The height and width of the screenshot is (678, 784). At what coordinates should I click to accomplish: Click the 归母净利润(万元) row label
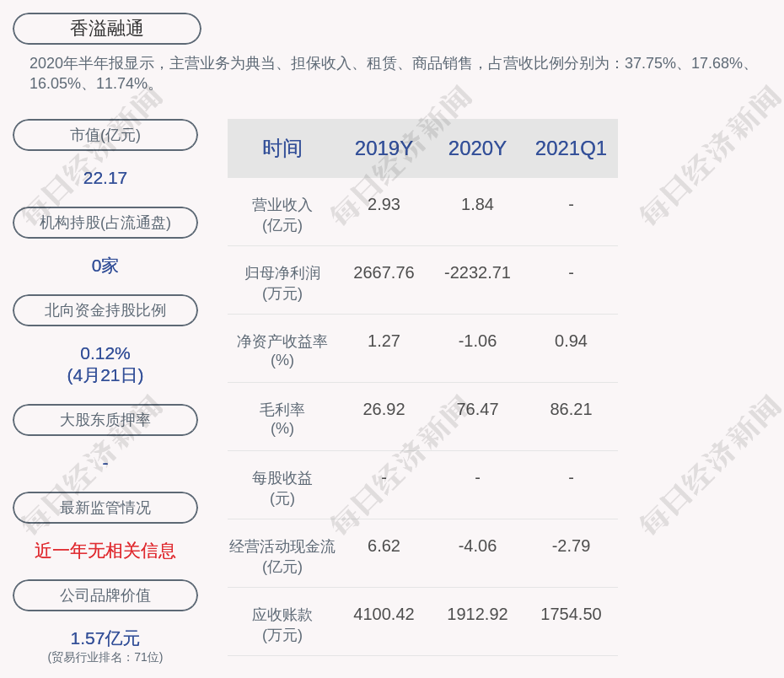282,283
